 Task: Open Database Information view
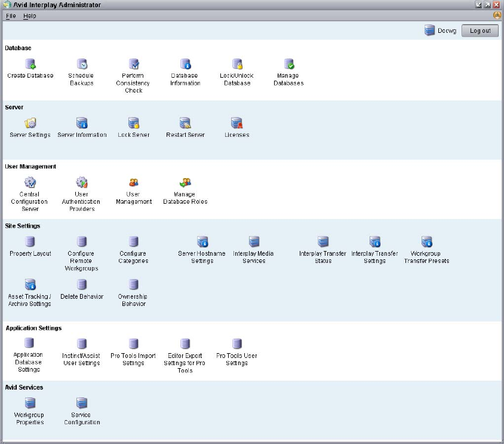(x=186, y=64)
